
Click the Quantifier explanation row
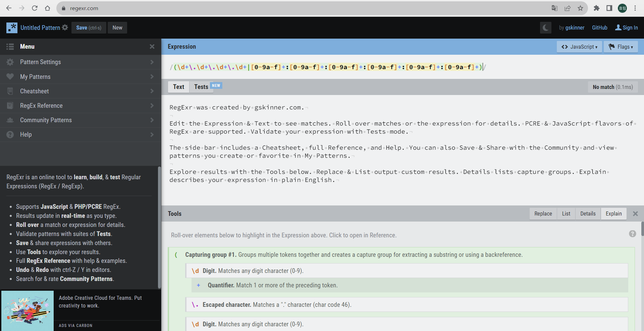click(410, 285)
